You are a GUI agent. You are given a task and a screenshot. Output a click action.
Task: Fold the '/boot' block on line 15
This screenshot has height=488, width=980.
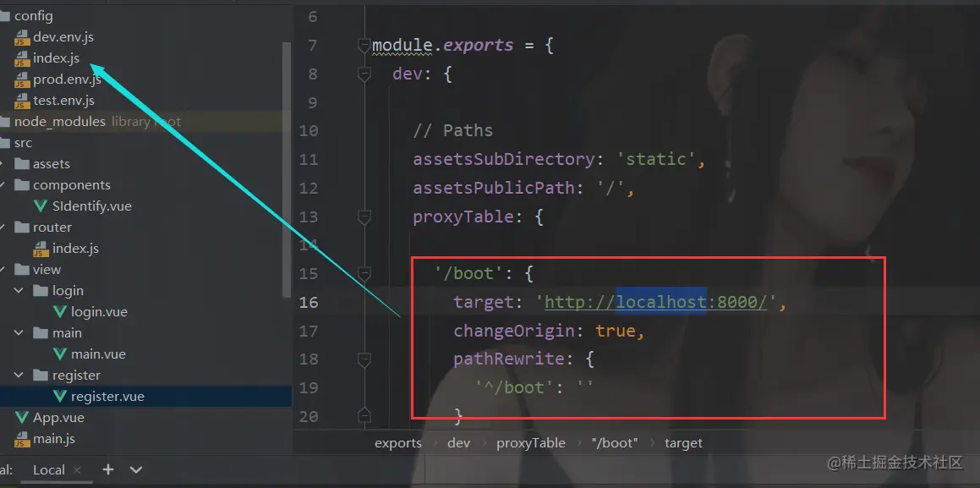click(364, 273)
